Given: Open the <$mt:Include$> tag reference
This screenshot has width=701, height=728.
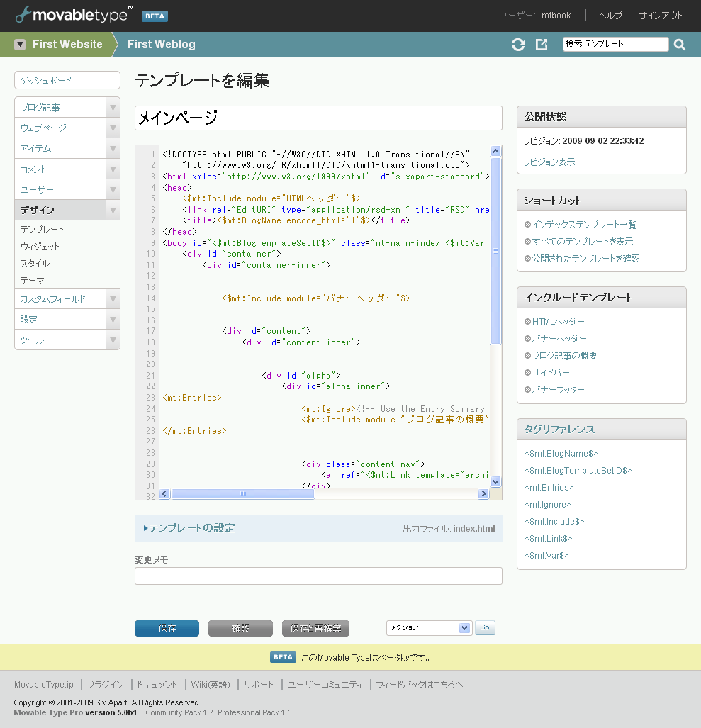Looking at the screenshot, I should 554,522.
